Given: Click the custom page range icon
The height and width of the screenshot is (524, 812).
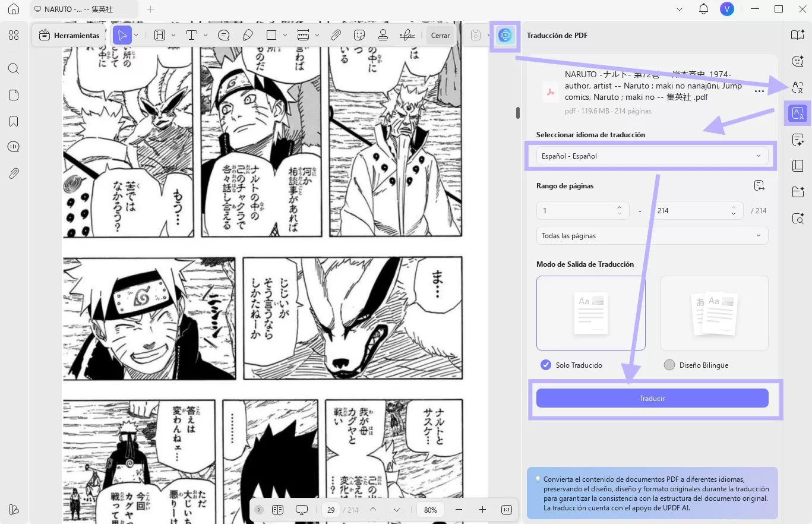Looking at the screenshot, I should (759, 186).
